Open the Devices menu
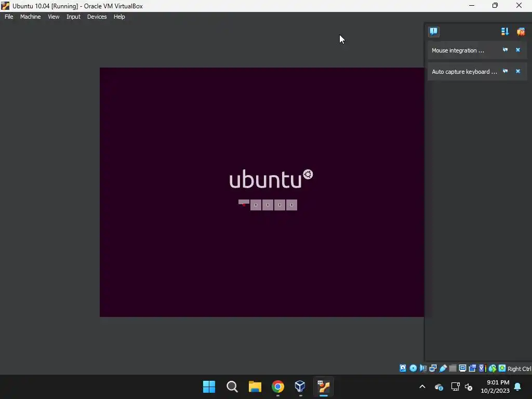This screenshot has width=532, height=399. click(x=97, y=17)
